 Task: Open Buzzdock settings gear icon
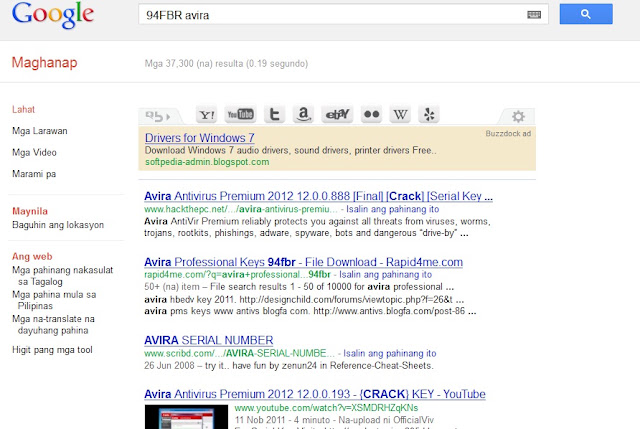pos(518,116)
